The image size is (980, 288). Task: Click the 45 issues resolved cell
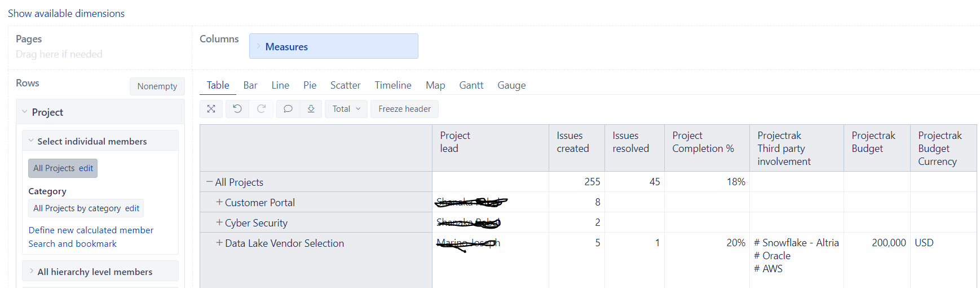point(634,182)
